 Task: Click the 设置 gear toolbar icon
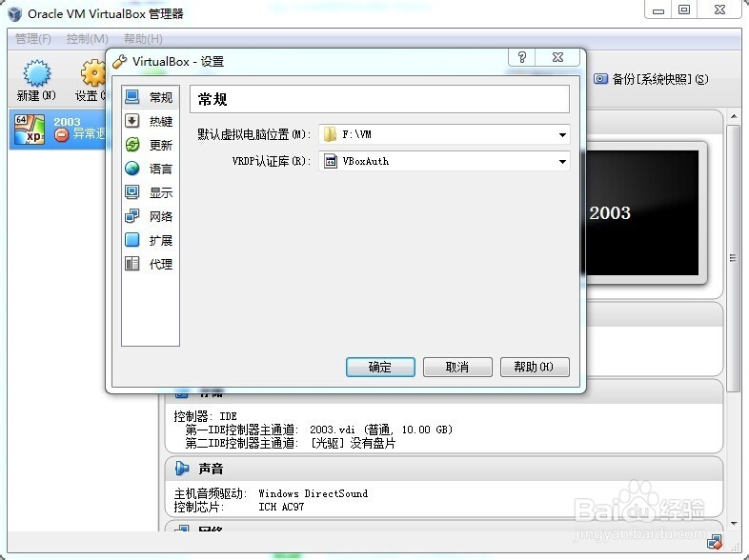click(x=93, y=73)
